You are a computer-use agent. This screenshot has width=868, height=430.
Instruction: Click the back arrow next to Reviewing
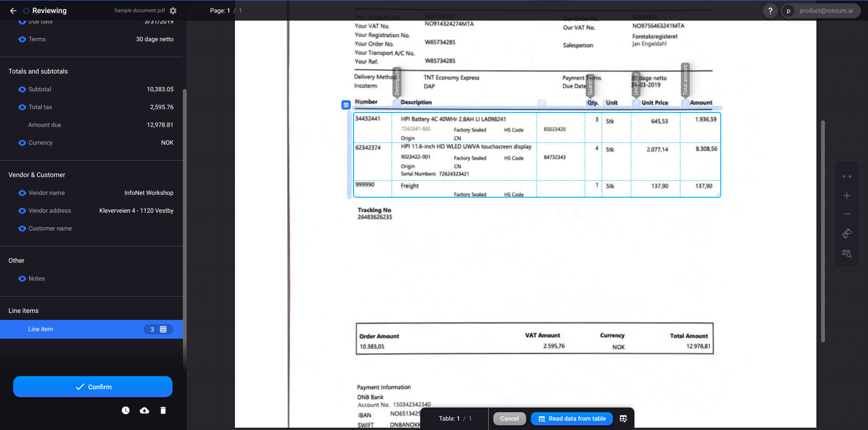[x=13, y=11]
